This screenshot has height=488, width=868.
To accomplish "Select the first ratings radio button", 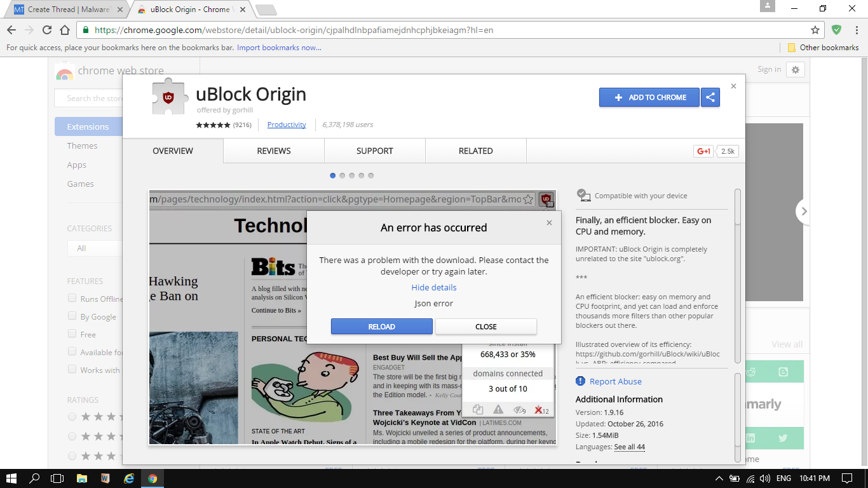I will point(72,417).
